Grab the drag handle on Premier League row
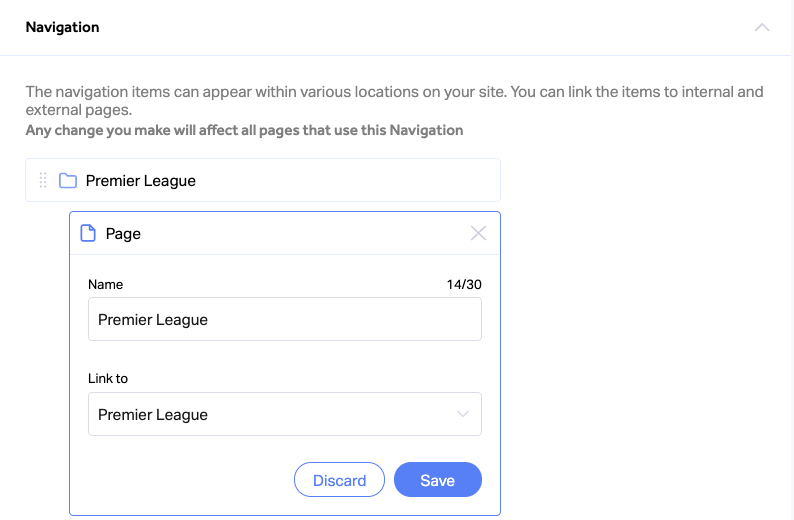Viewport: 794px width, 520px height. tap(43, 180)
